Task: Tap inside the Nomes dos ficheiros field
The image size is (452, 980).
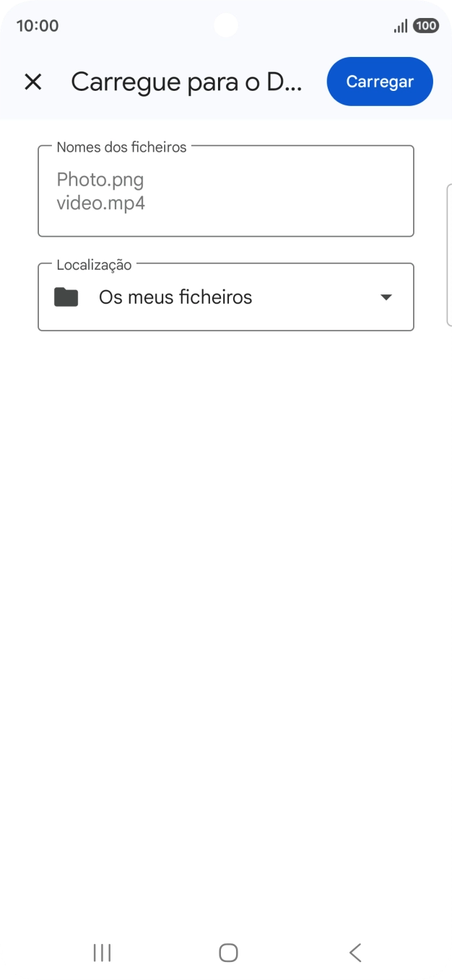Action: click(x=225, y=191)
